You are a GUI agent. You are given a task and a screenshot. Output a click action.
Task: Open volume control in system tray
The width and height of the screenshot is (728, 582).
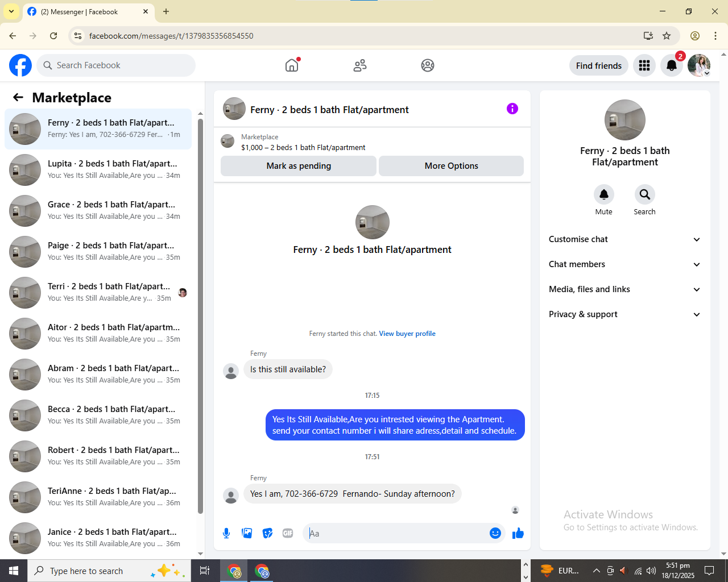tap(651, 571)
